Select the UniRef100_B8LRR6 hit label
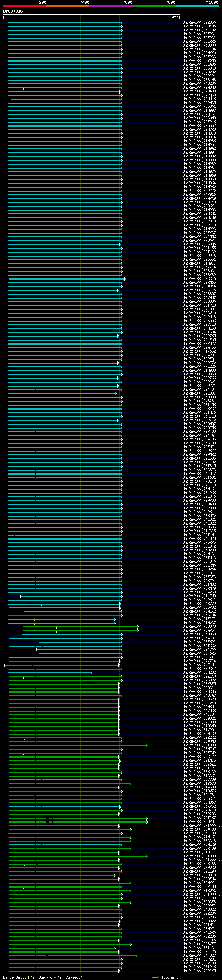 [x=199, y=41]
